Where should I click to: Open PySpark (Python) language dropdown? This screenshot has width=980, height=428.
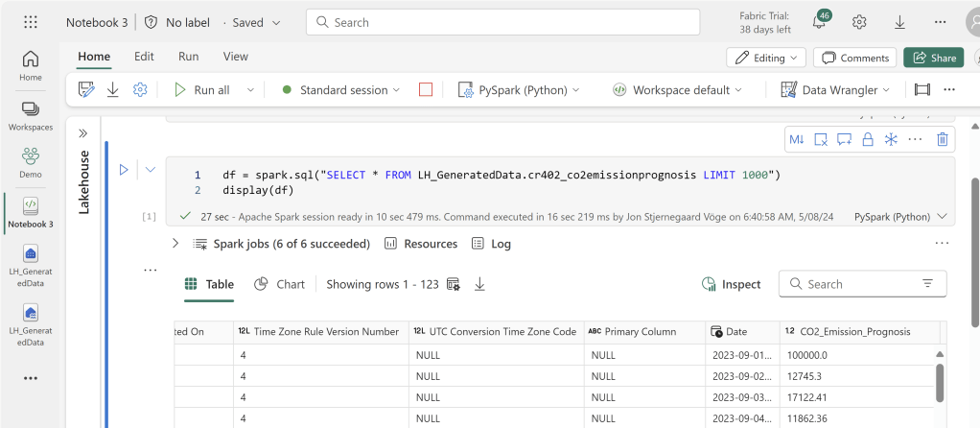(x=520, y=89)
